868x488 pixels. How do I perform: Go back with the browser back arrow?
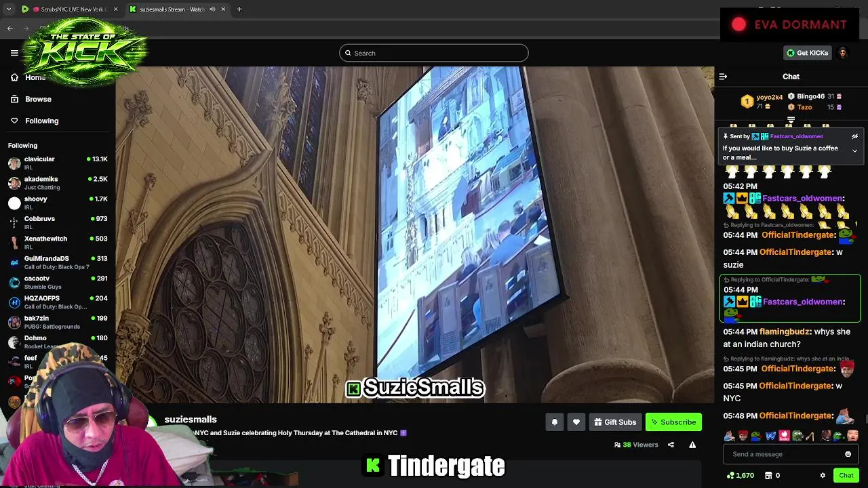[9, 28]
